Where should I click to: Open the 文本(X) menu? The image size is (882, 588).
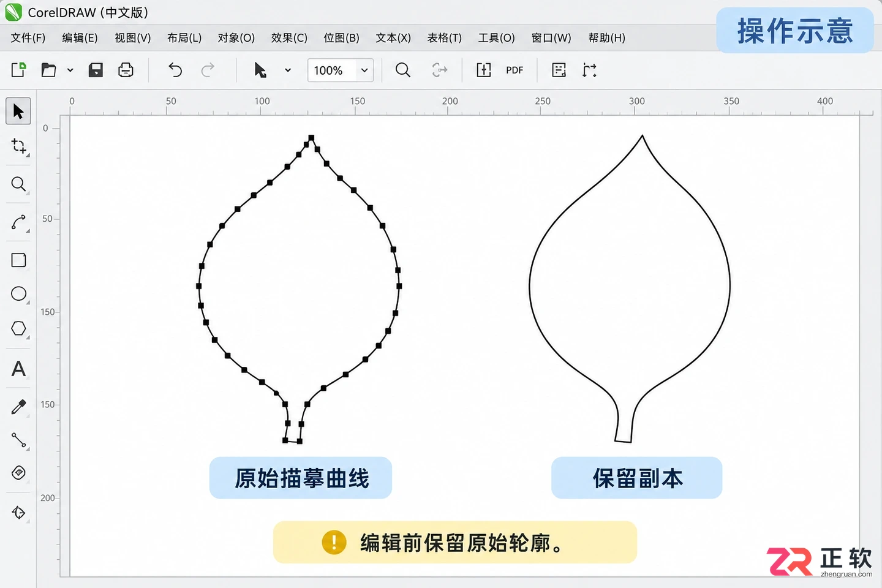393,38
